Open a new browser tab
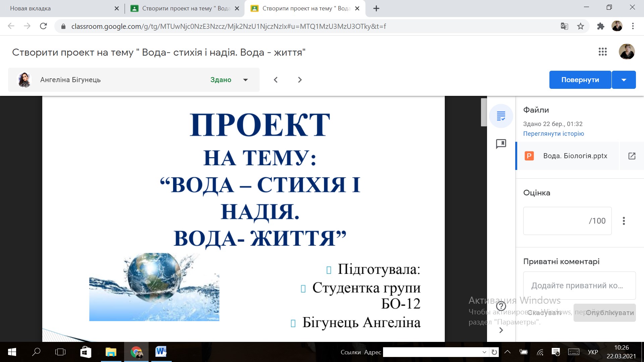This screenshot has width=644, height=362. 376,8
